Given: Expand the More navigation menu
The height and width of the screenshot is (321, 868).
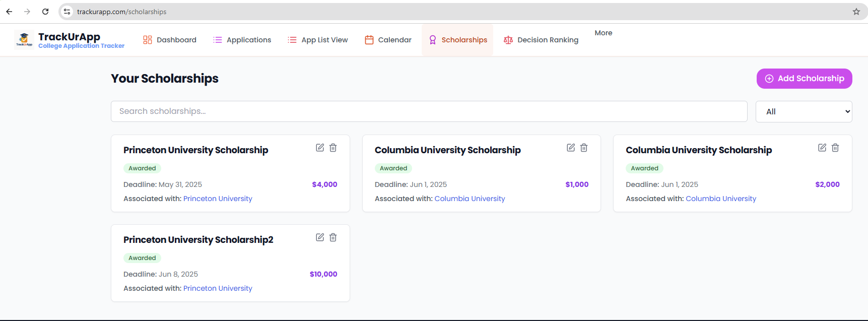Looking at the screenshot, I should (x=603, y=33).
